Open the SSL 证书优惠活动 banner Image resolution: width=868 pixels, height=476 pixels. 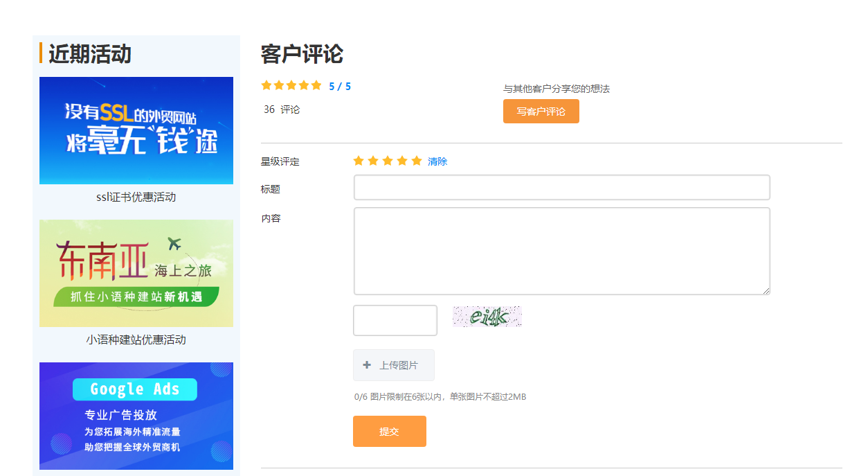(136, 130)
